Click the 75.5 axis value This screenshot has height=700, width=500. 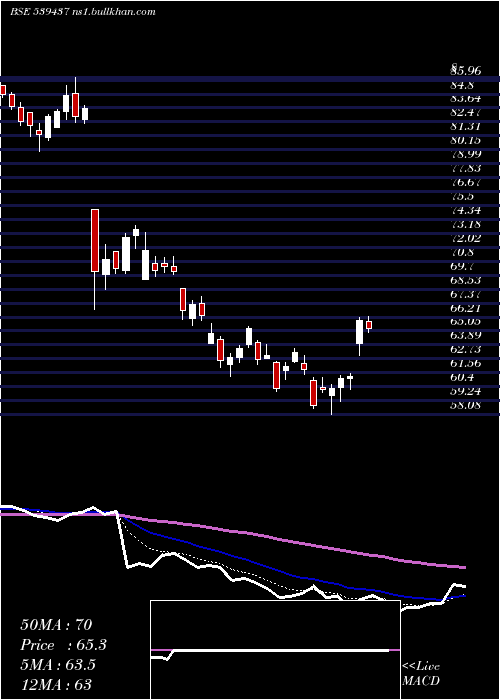[462, 196]
